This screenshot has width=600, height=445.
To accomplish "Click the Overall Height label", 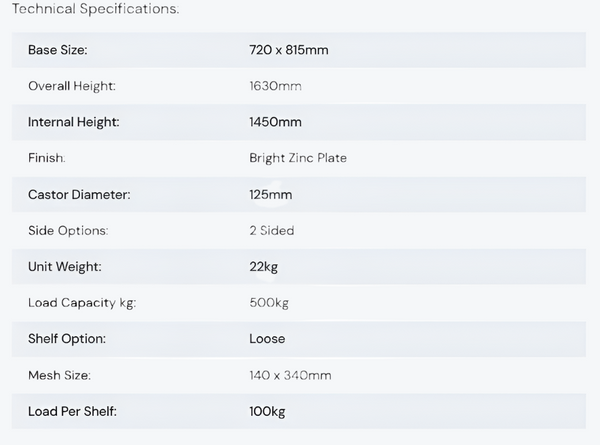I will pyautogui.click(x=72, y=86).
